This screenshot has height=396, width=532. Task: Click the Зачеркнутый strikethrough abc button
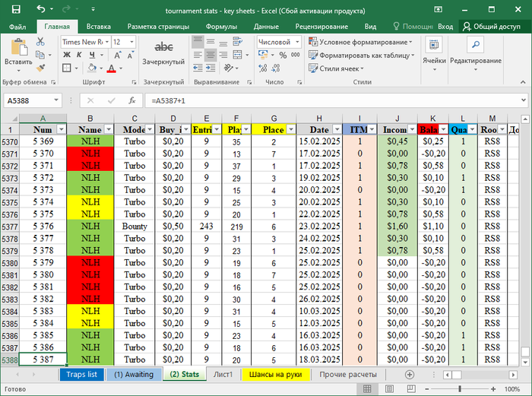163,52
